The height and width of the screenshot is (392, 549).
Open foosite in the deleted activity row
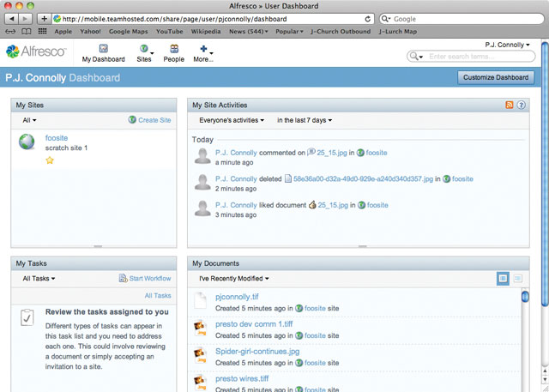(462, 179)
